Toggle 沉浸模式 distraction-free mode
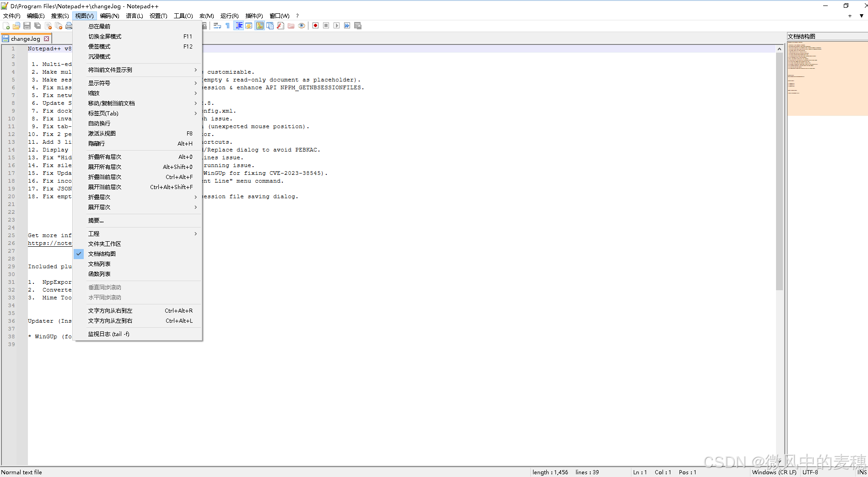 pyautogui.click(x=137, y=57)
